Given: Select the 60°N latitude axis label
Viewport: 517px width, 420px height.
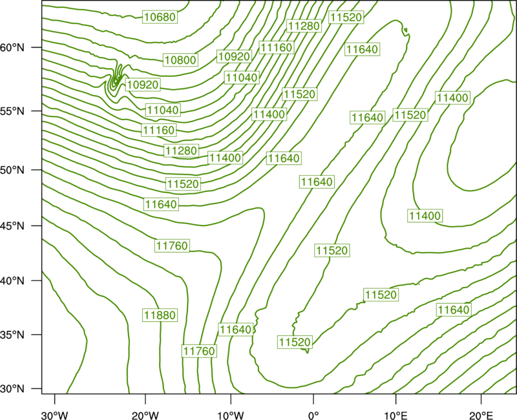Looking at the screenshot, I should (12, 48).
